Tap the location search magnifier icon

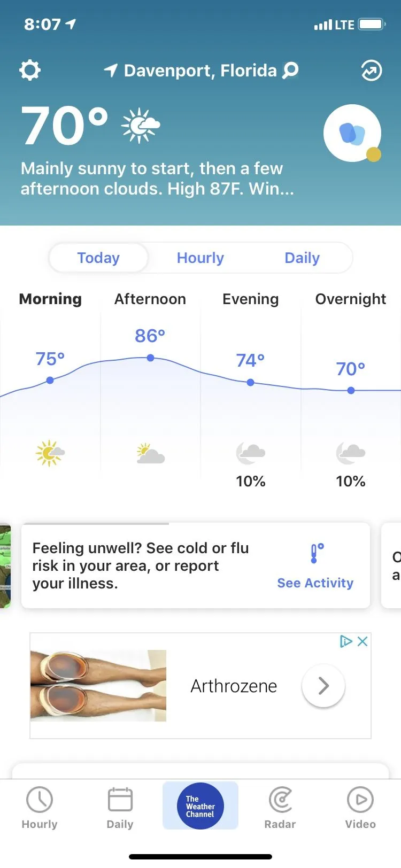click(x=290, y=70)
